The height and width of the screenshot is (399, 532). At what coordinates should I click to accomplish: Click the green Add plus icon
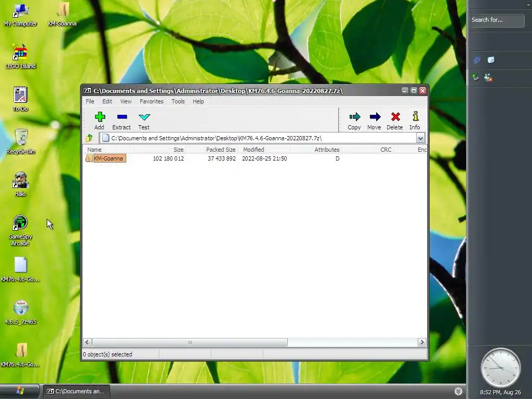pyautogui.click(x=100, y=117)
